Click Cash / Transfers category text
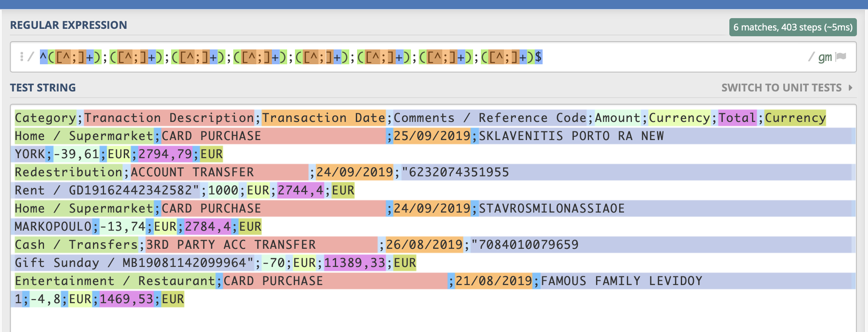The image size is (868, 332). coord(76,245)
